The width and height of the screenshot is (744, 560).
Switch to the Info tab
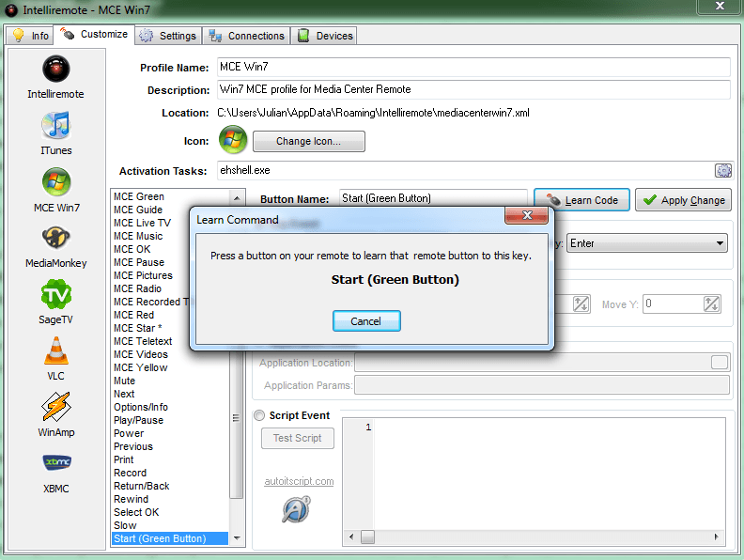click(31, 36)
